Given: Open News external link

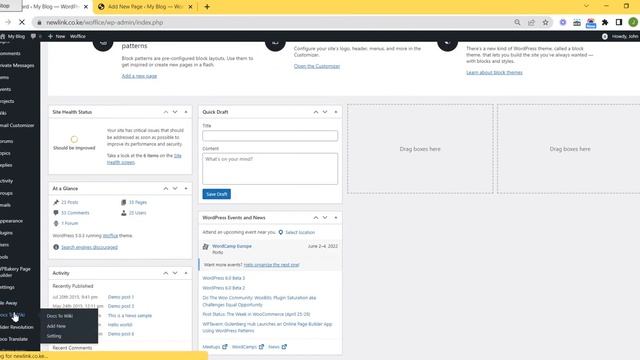Looking at the screenshot, I should [x=278, y=347].
